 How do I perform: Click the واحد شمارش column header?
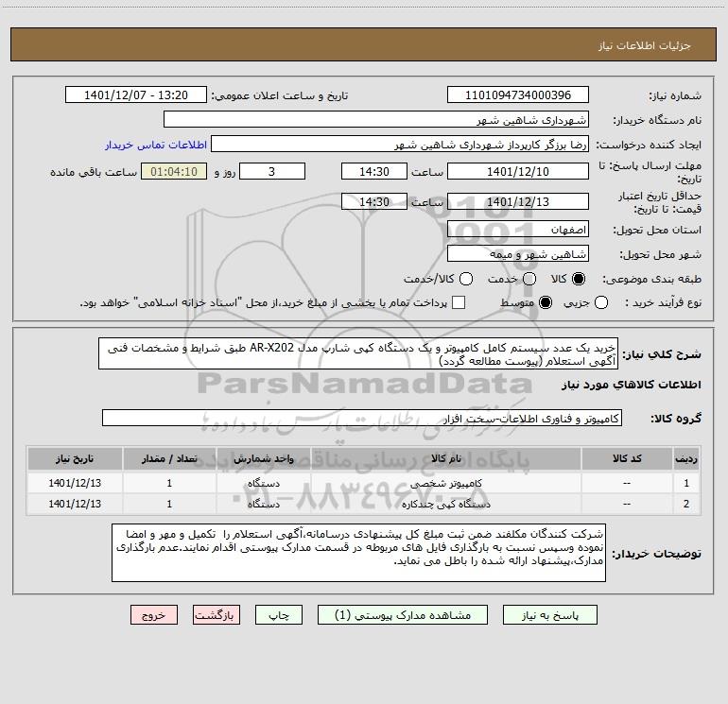coord(263,459)
